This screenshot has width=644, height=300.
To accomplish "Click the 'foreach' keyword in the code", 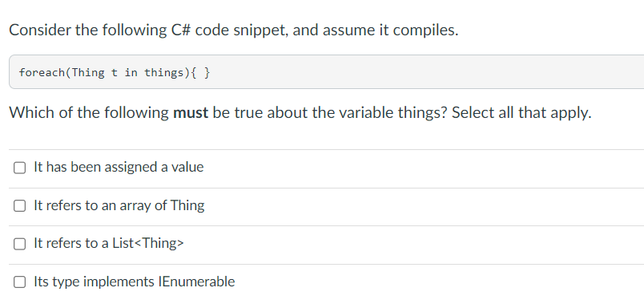I will click(42, 73).
